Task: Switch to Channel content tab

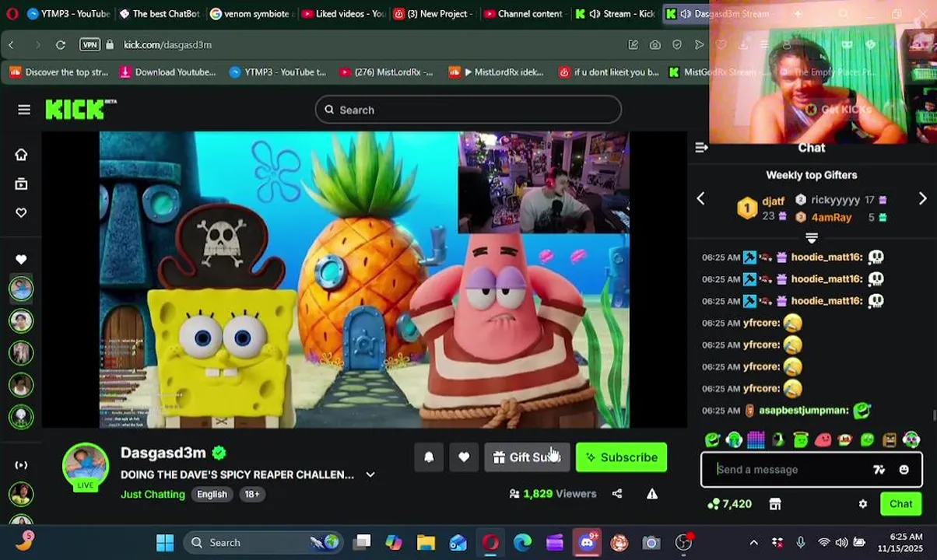Action: point(524,13)
